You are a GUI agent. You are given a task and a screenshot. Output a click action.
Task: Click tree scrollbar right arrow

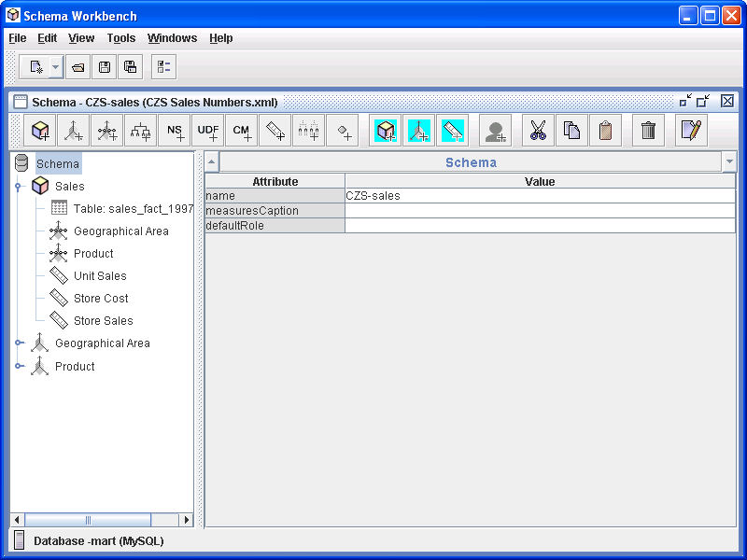click(186, 520)
